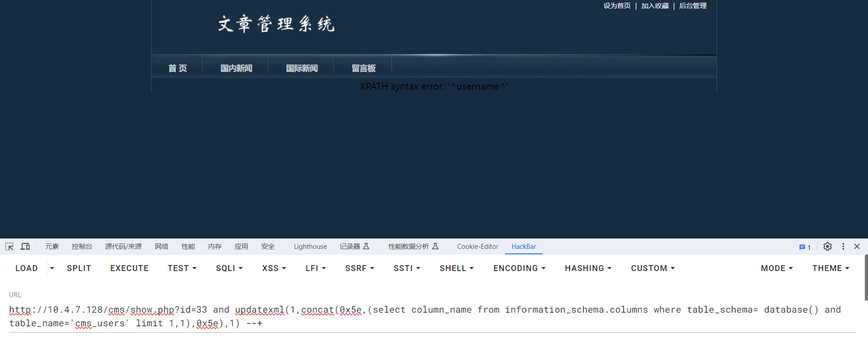Open the 留言板 navigation item
Viewport: 868px width, 338px height.
pos(363,68)
